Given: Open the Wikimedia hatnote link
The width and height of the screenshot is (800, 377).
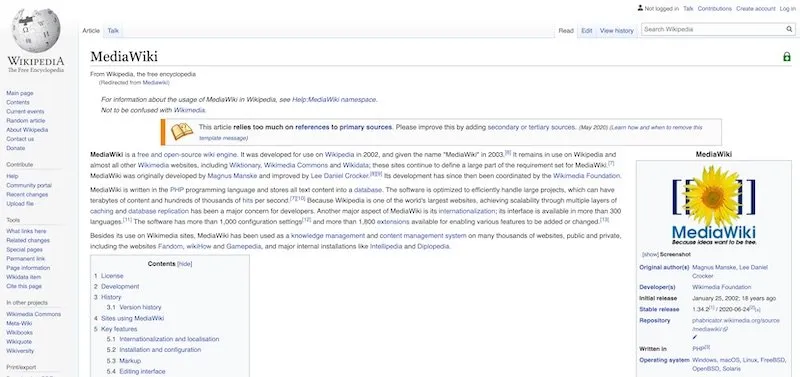Looking at the screenshot, I should click(x=189, y=110).
